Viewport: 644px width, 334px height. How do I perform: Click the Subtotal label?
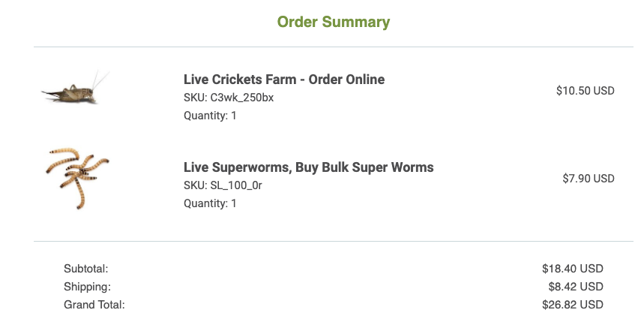click(85, 269)
